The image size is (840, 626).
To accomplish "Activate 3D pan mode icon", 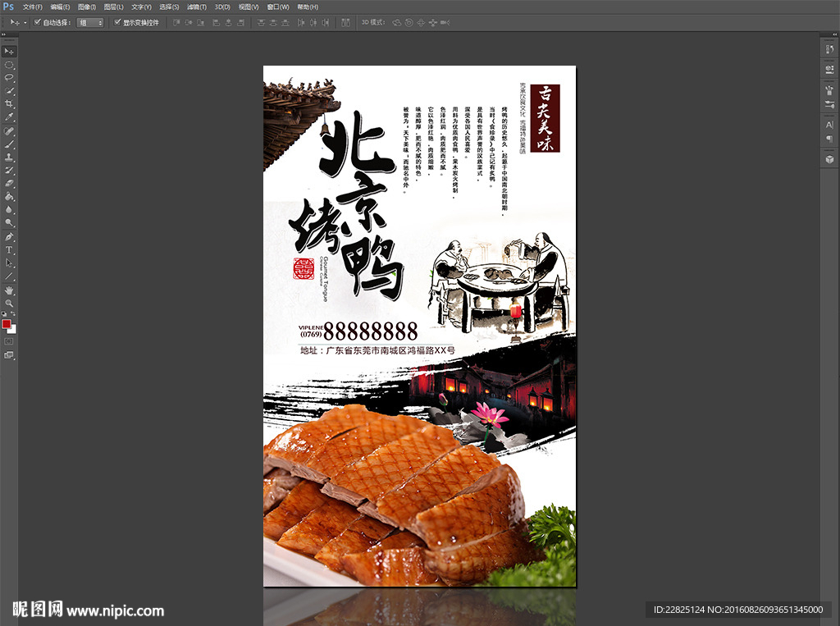I will click(x=421, y=22).
